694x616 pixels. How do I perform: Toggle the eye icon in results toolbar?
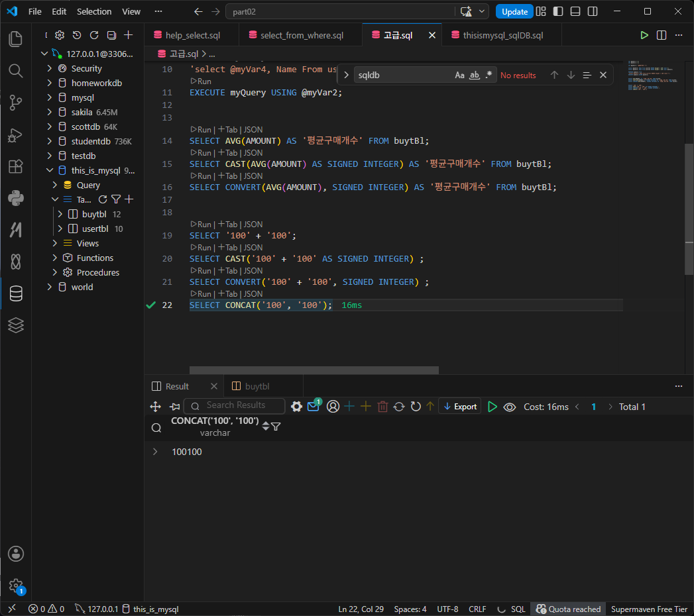point(510,407)
